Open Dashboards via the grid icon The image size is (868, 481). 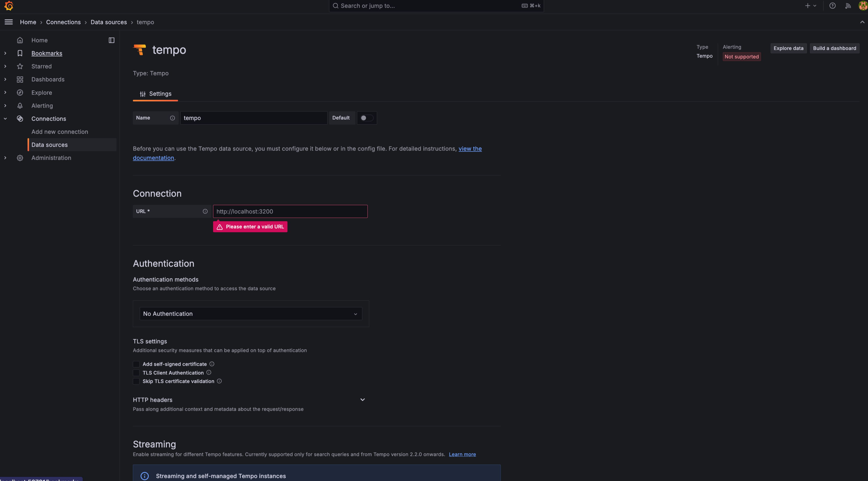pos(20,79)
